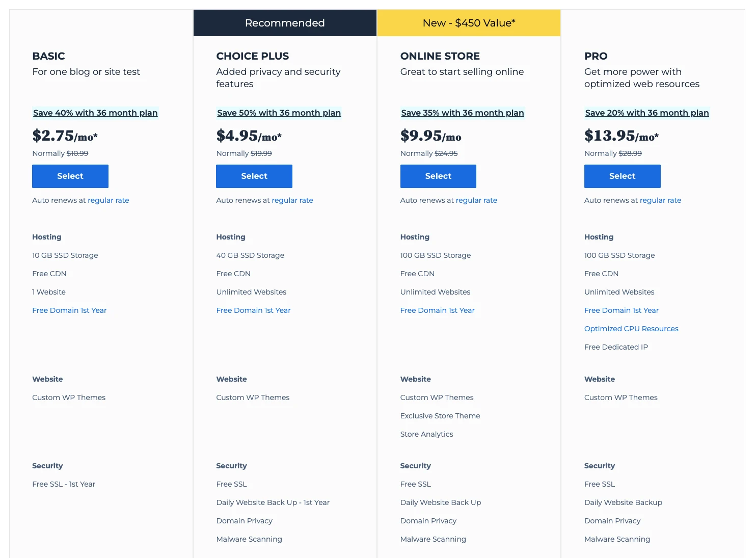Viewport: 756px width, 558px height.
Task: Open regular rate link under Basic plan
Action: [x=109, y=200]
